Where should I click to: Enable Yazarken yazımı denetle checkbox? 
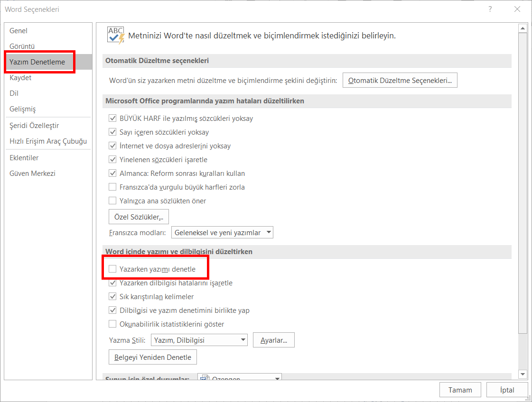[x=112, y=269]
